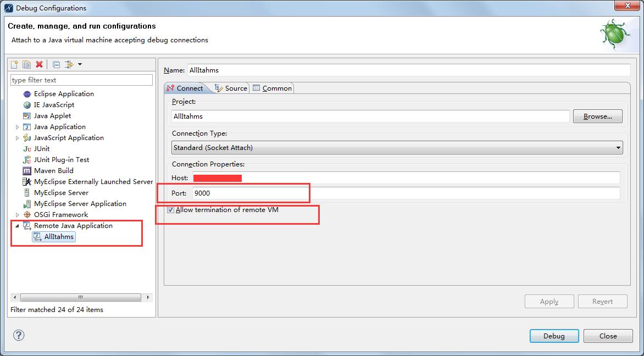Select Java Application in the tree
Viewport: 644px width, 356px height.
pyautogui.click(x=59, y=127)
